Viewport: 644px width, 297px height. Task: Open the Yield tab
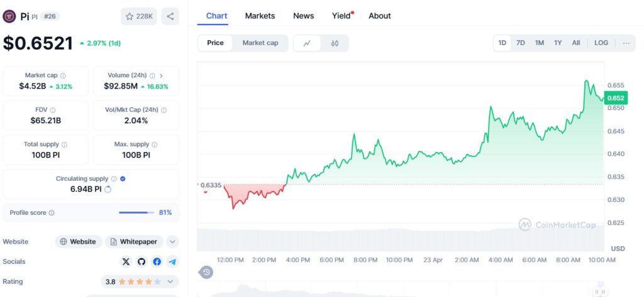pyautogui.click(x=341, y=16)
